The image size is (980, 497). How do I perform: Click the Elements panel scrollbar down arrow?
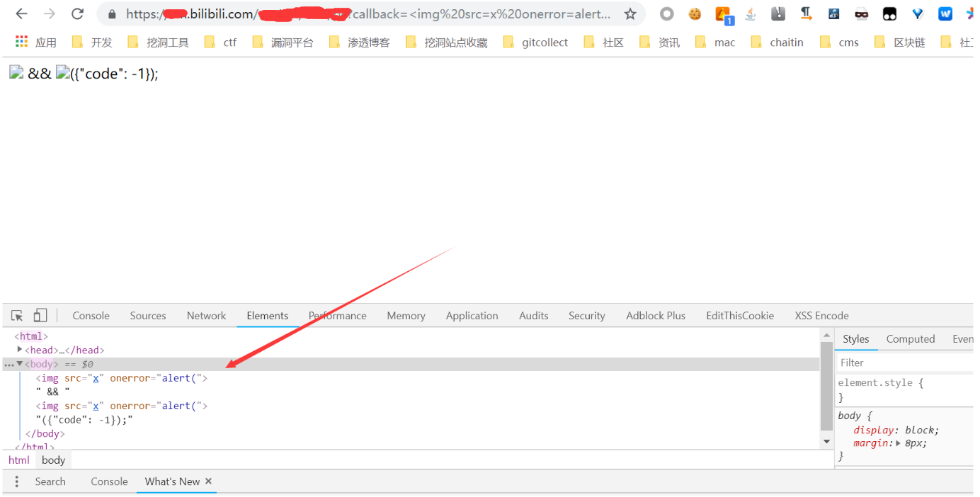[826, 441]
